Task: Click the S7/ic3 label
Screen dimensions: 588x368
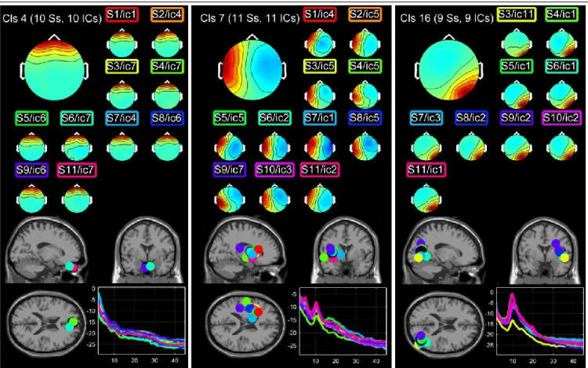Action: click(426, 118)
